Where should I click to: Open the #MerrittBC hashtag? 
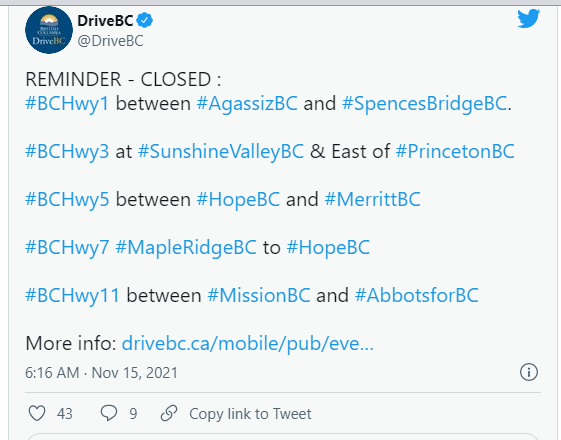pyautogui.click(x=372, y=199)
